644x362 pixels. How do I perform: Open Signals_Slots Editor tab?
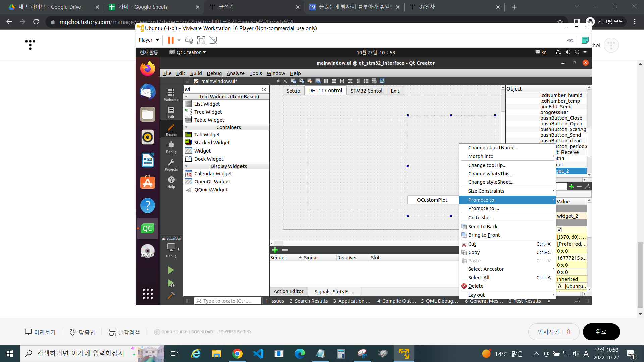point(333,291)
